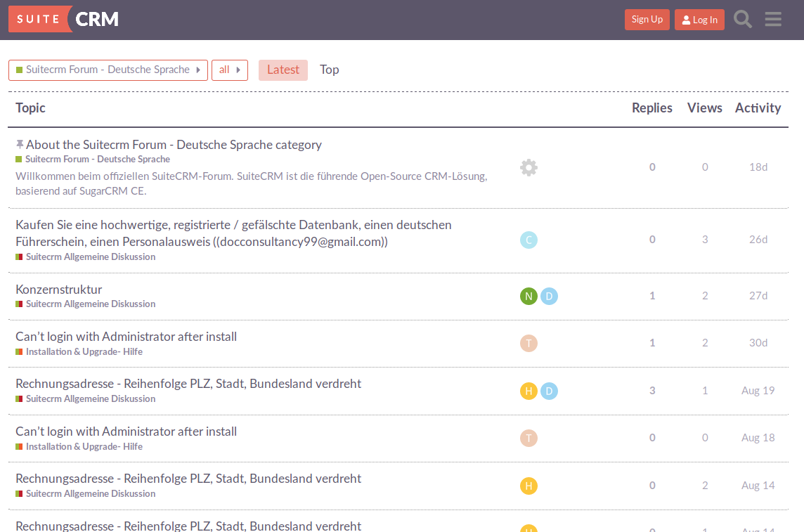Image resolution: width=804 pixels, height=532 pixels.
Task: Click the Aug 14 date on the topic with 2 views
Action: pos(758,486)
